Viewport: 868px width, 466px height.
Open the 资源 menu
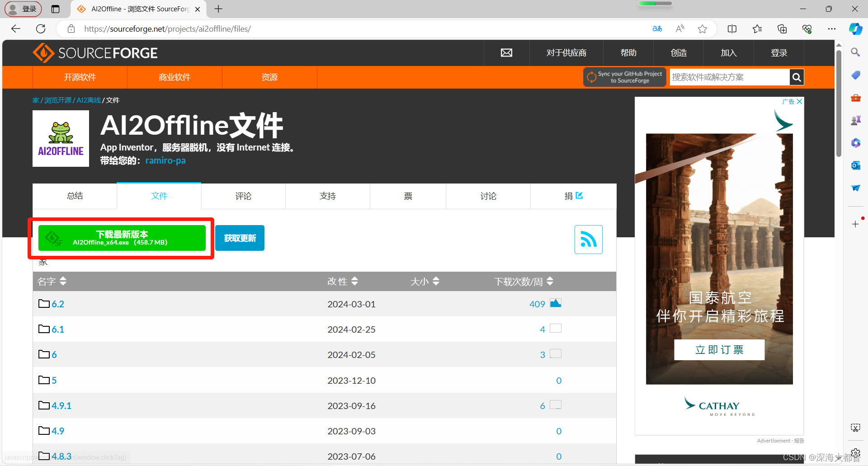pyautogui.click(x=269, y=77)
